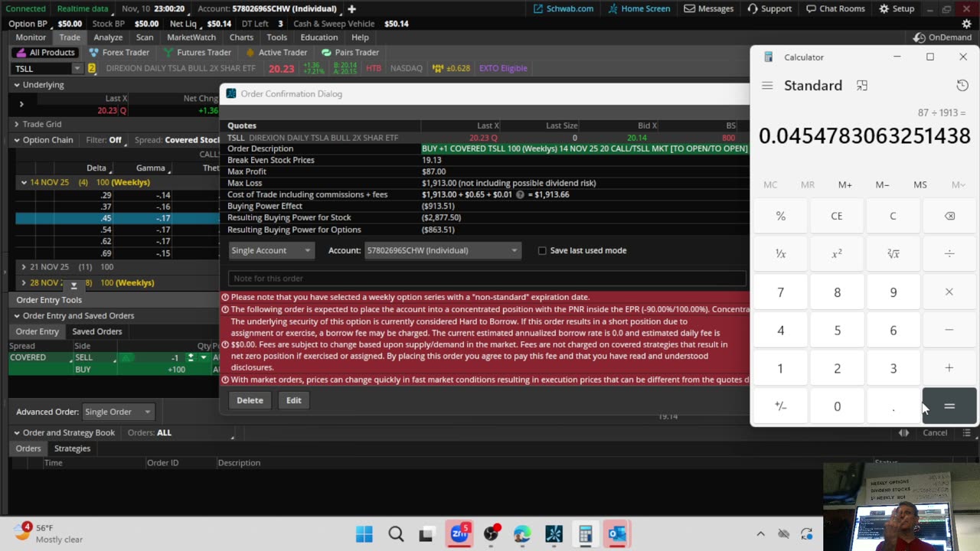Click the Calculator backspace key
980x551 pixels.
pyautogui.click(x=949, y=216)
